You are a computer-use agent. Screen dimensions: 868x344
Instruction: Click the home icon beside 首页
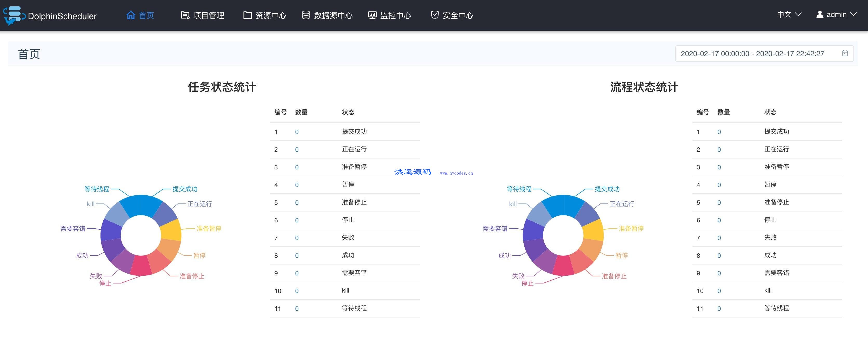131,15
